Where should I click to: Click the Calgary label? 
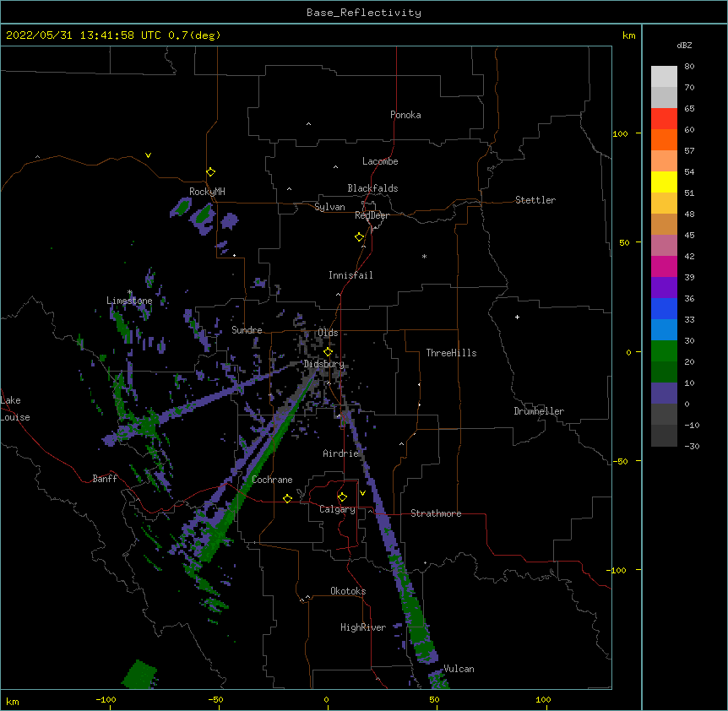point(337,509)
